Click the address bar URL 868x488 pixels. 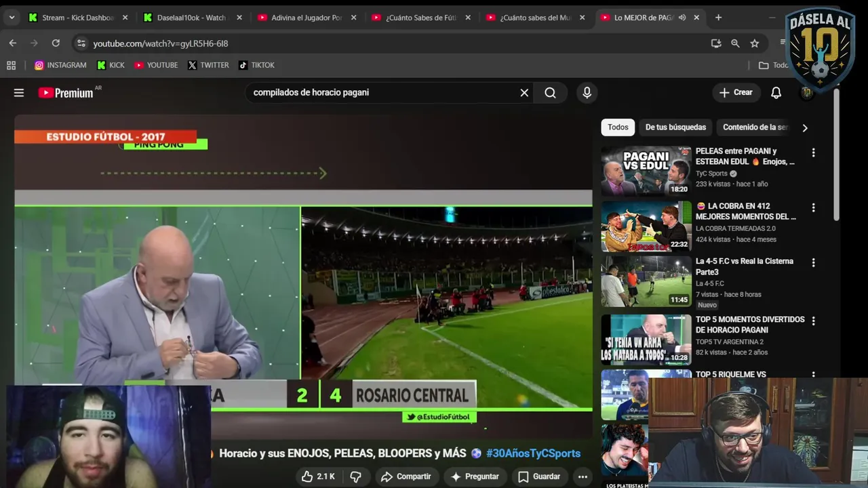click(160, 43)
